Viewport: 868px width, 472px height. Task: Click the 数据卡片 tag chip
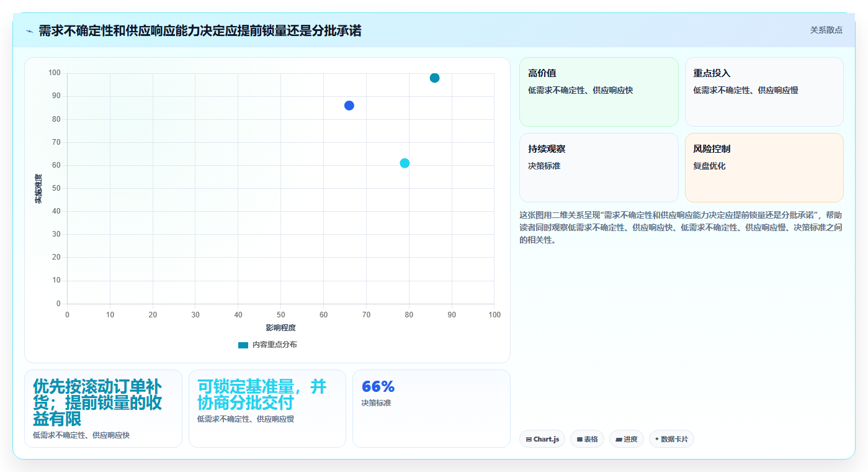click(671, 439)
